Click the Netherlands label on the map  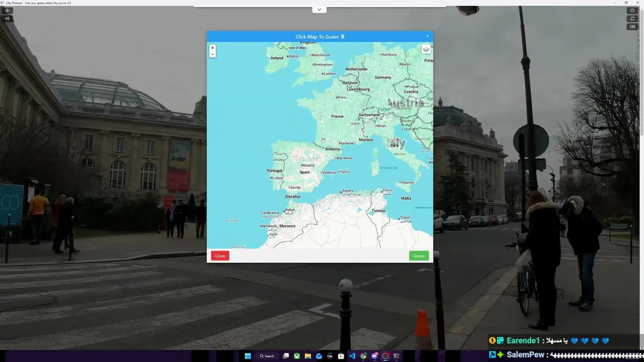point(356,69)
